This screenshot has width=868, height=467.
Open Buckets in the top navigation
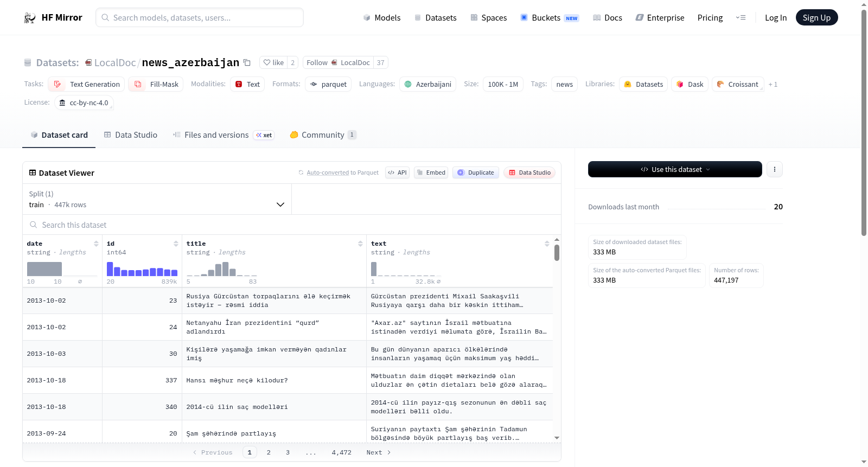click(550, 18)
